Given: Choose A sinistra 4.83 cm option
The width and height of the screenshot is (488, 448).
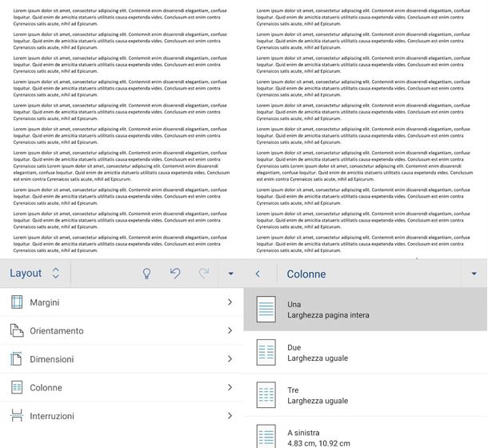Looking at the screenshot, I should coord(366,433).
